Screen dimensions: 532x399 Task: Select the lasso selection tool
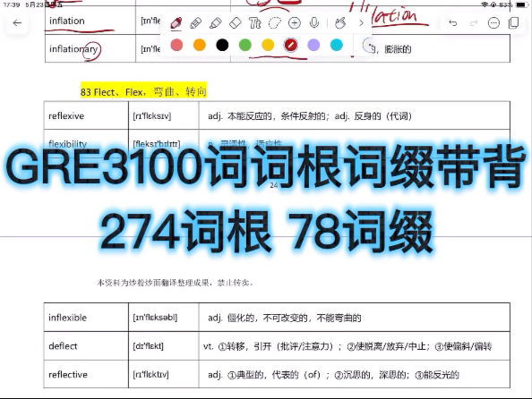point(274,23)
